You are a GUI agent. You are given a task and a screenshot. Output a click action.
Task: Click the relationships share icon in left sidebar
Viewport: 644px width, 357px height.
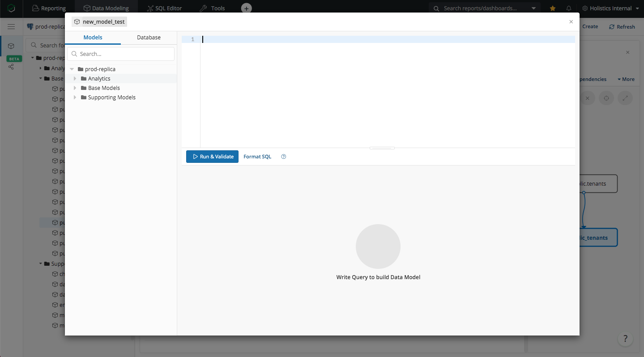coord(11,67)
